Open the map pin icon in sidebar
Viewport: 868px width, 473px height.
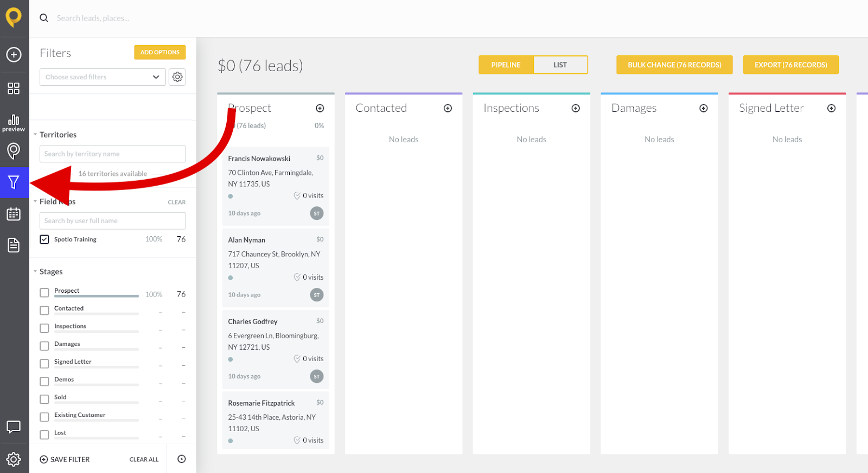click(14, 150)
